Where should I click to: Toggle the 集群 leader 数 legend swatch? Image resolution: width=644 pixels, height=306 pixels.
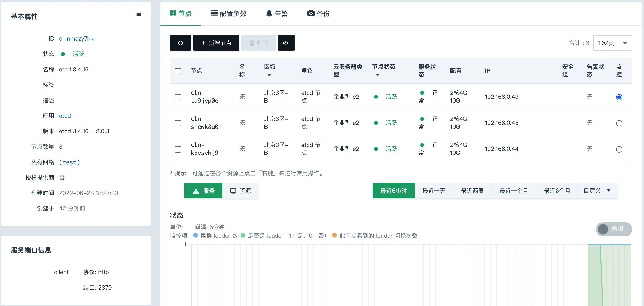pos(195,235)
